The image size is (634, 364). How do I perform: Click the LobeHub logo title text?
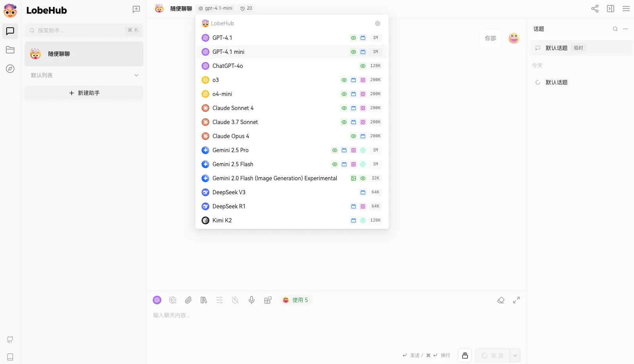pyautogui.click(x=46, y=11)
